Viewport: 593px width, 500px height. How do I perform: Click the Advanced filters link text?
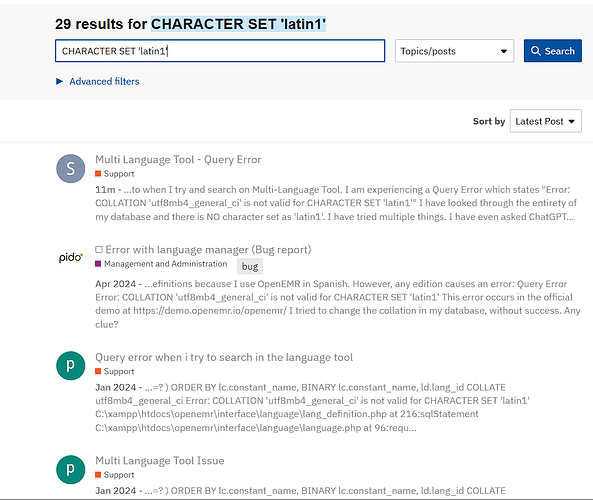click(x=104, y=81)
